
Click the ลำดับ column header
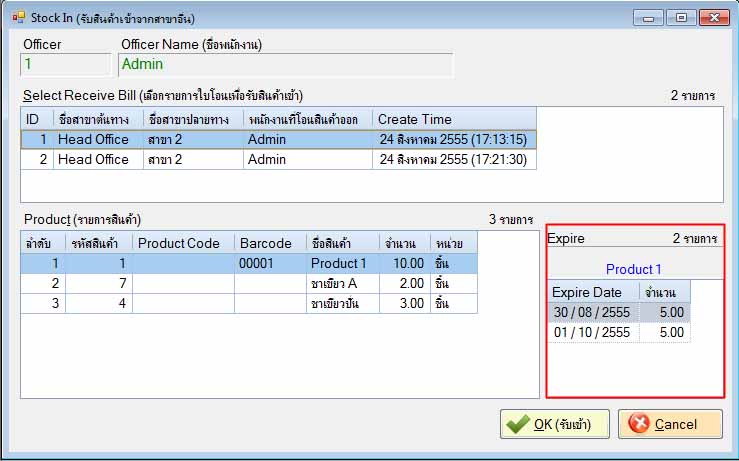(x=43, y=243)
